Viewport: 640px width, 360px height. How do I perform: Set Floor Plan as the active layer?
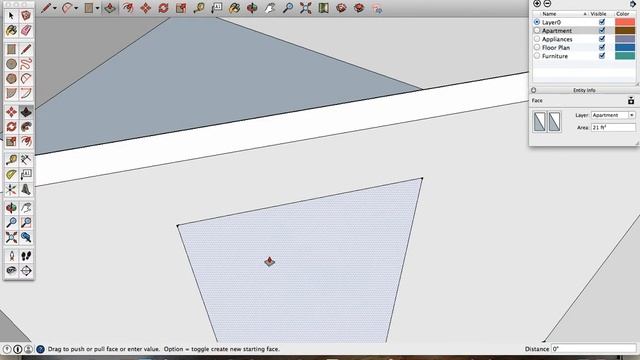537,47
